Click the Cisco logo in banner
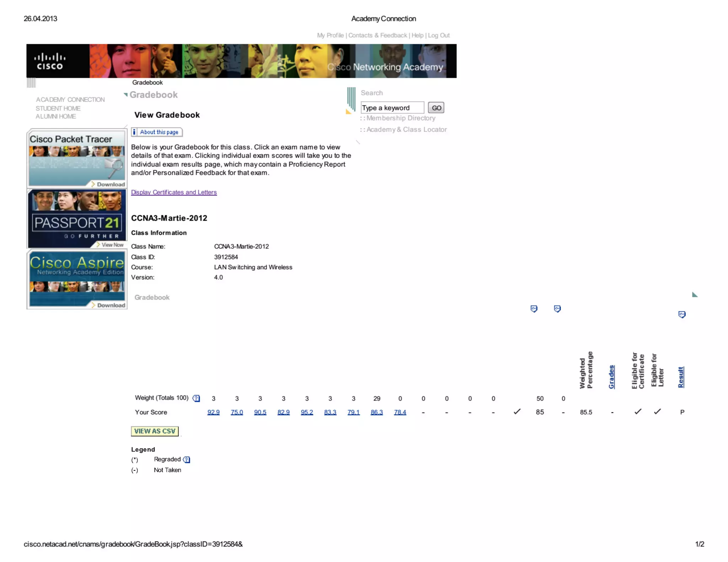 50,61
